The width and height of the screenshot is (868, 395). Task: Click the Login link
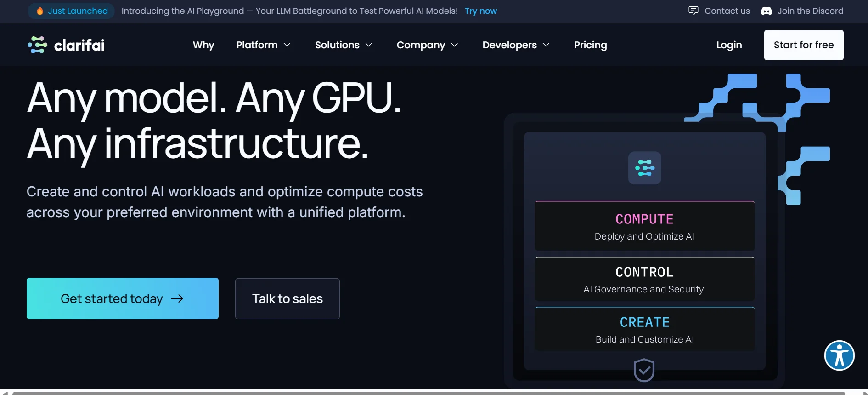[729, 45]
